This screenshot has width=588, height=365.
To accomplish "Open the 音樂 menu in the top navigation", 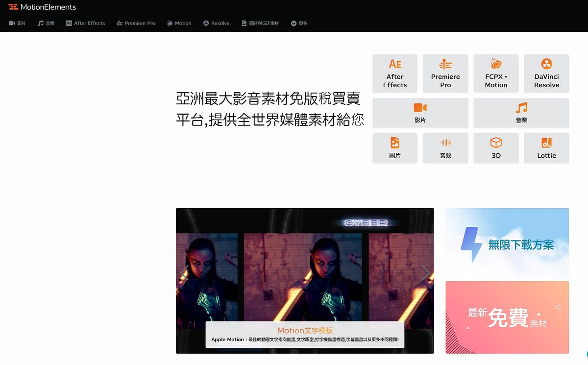I will (46, 23).
